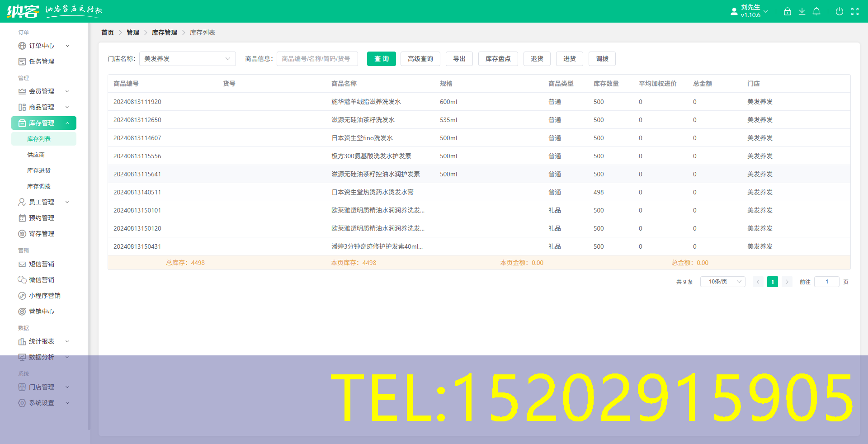Open the 10条/页 page size dropdown
Viewport: 868px width, 444px height.
[x=722, y=282]
